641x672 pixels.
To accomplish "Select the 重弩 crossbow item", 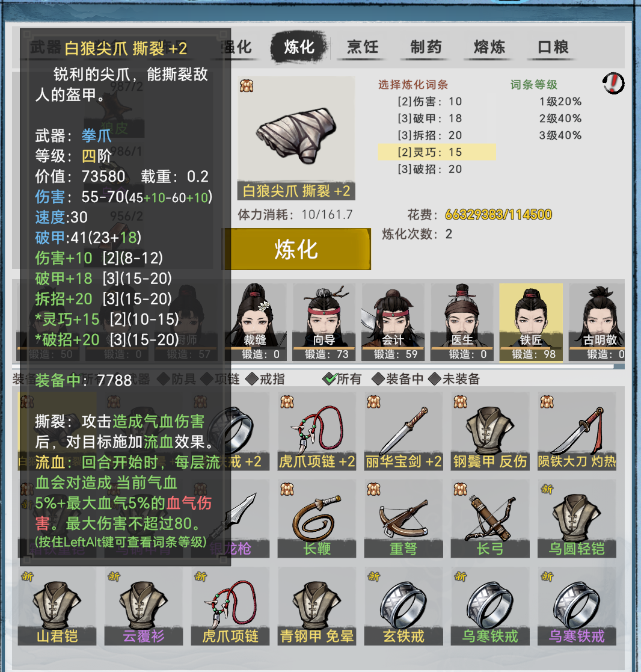I will pos(403,519).
